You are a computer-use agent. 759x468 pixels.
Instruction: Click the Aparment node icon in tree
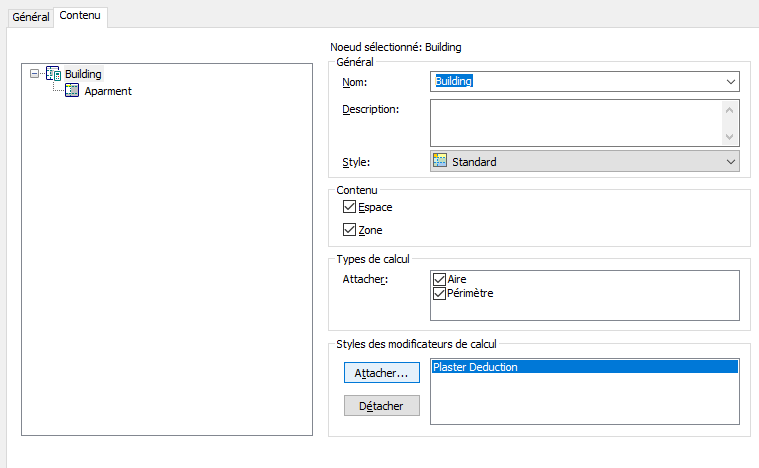[x=72, y=91]
